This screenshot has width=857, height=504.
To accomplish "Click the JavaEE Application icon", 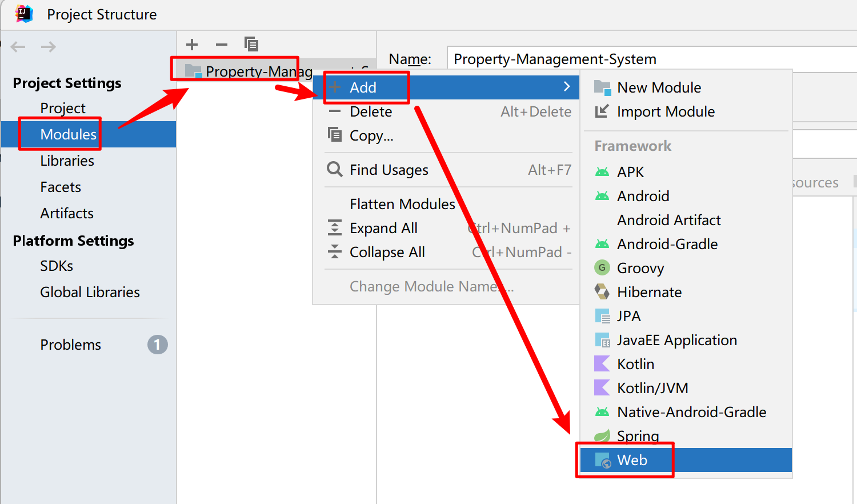I will click(603, 340).
